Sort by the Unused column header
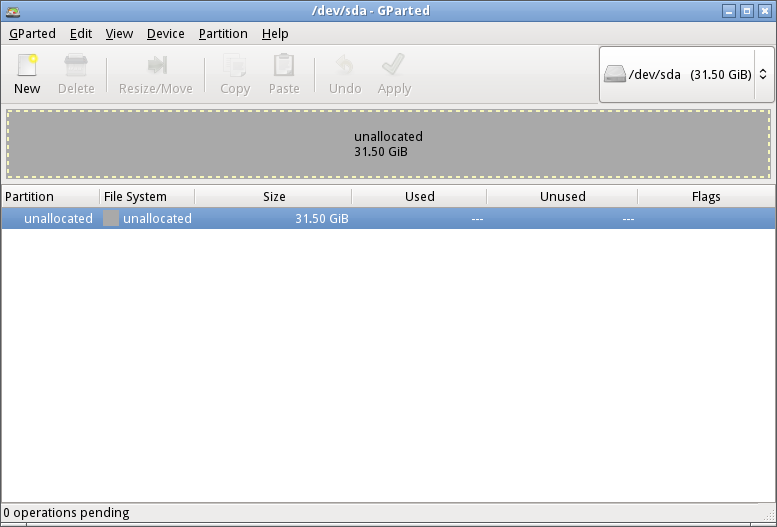This screenshot has height=527, width=777. point(562,196)
